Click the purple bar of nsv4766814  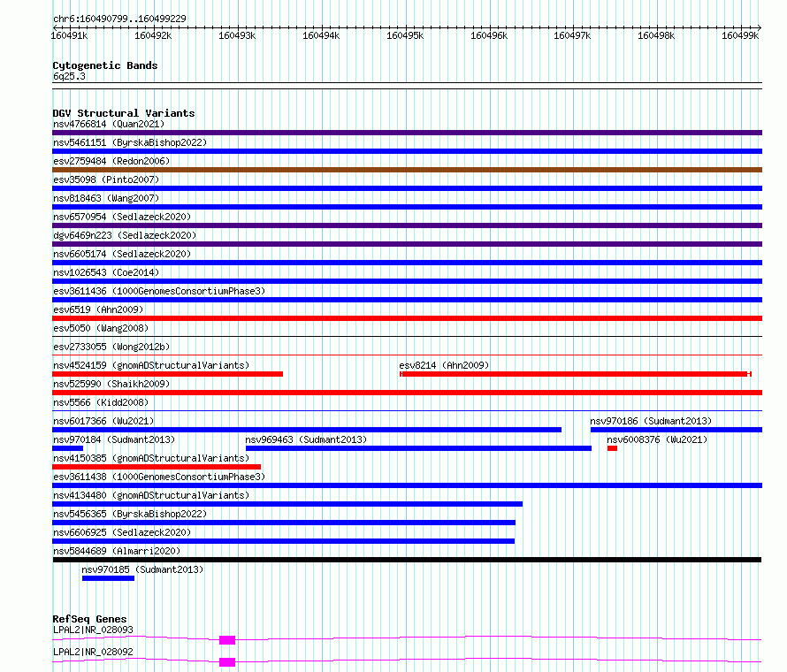407,133
